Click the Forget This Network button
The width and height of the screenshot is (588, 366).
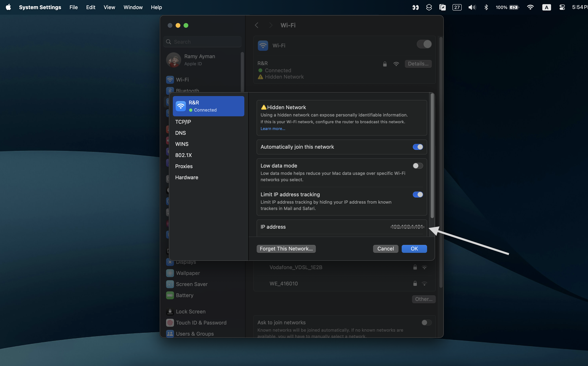coord(286,248)
